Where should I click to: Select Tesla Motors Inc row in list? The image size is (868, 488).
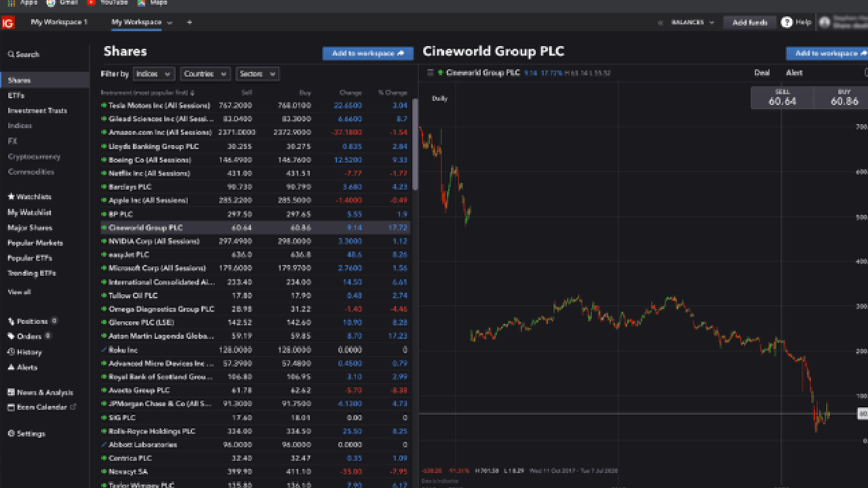click(x=159, y=106)
